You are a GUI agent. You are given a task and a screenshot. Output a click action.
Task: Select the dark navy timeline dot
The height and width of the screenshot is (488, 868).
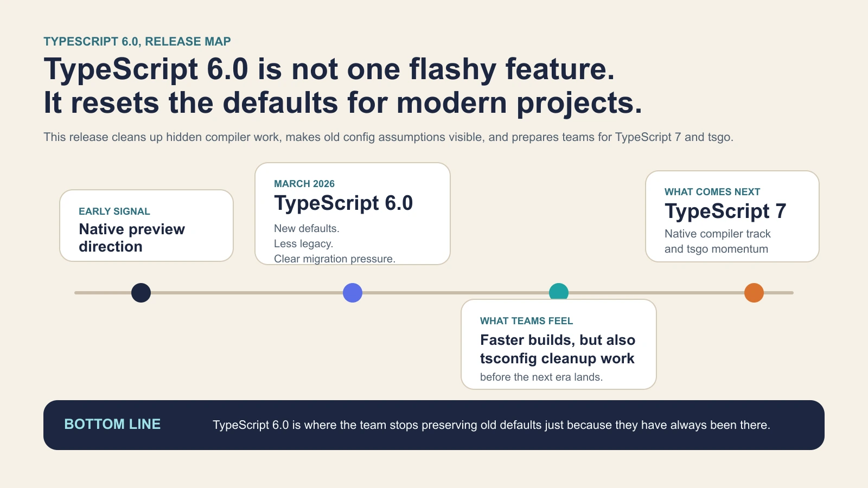pyautogui.click(x=140, y=292)
